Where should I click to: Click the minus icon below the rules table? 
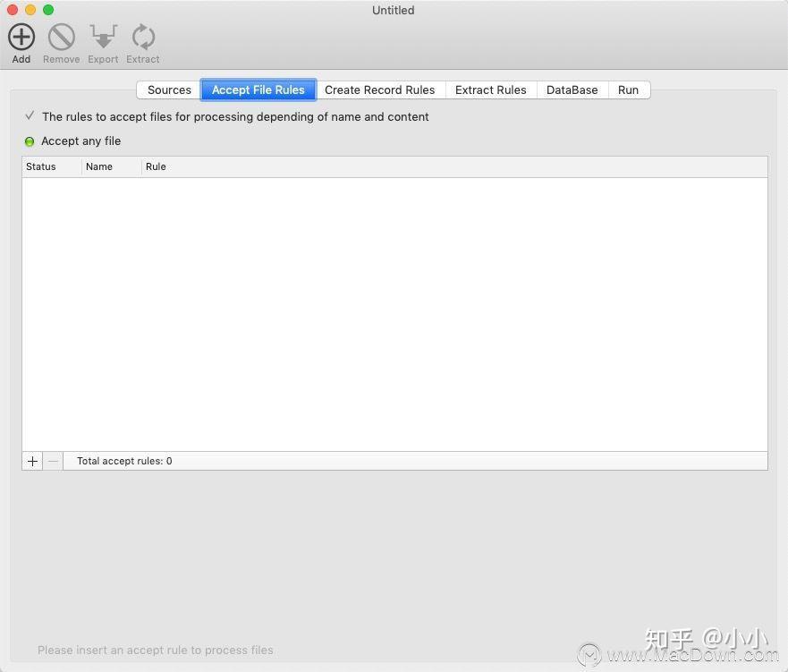coord(53,461)
